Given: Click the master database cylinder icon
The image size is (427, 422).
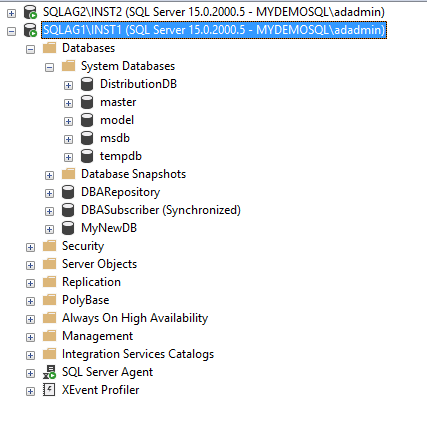Looking at the screenshot, I should 87,102.
